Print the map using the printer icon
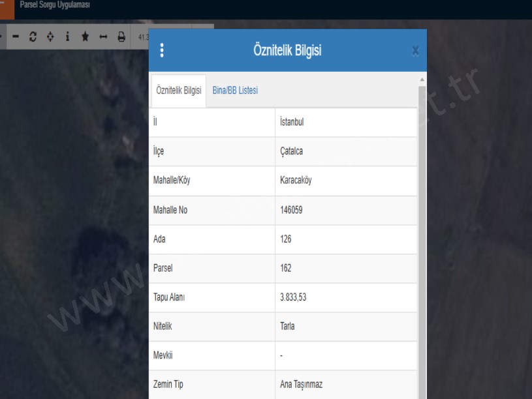 click(121, 37)
